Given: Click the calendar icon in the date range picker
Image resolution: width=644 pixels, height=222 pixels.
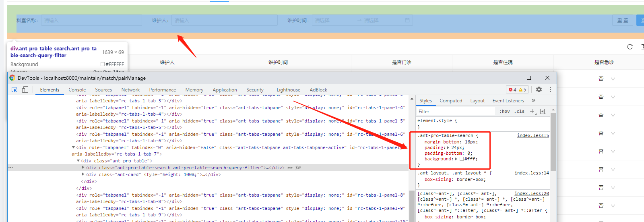Looking at the screenshot, I should point(407,20).
